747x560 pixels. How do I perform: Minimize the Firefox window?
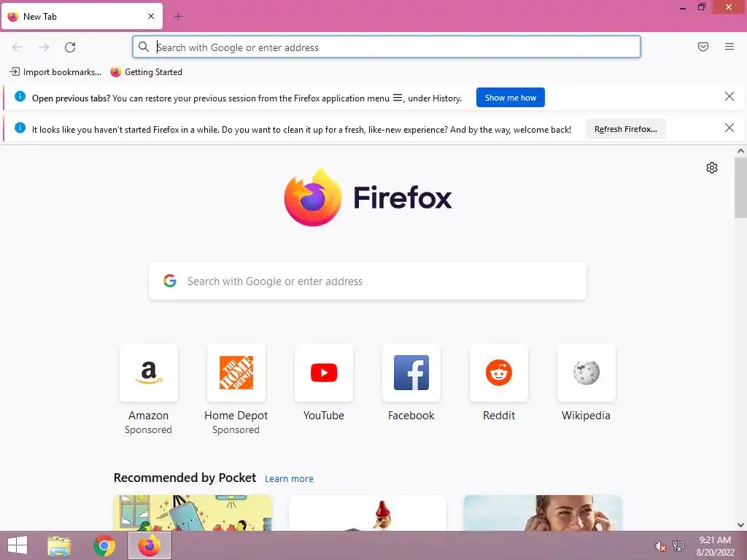pos(683,7)
